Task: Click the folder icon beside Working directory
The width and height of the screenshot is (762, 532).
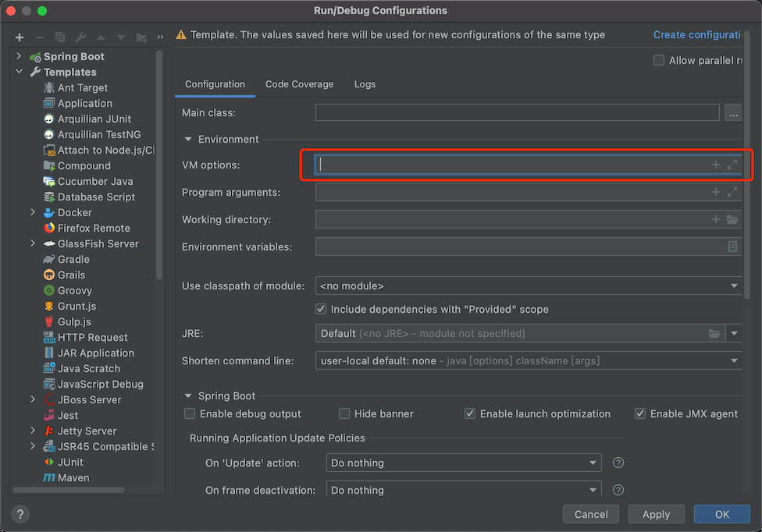Action: [x=732, y=219]
